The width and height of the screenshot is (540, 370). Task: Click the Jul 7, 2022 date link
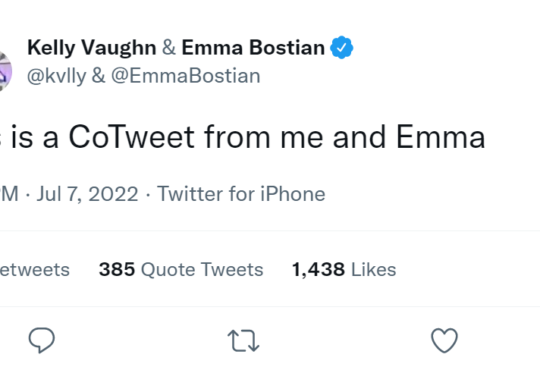tap(87, 194)
